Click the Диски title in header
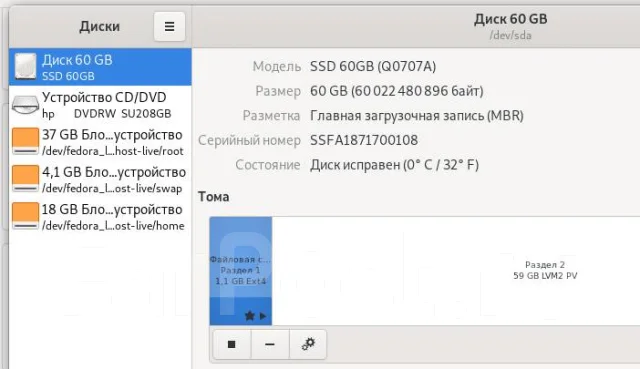Viewport: 640px width, 369px height. pyautogui.click(x=100, y=27)
